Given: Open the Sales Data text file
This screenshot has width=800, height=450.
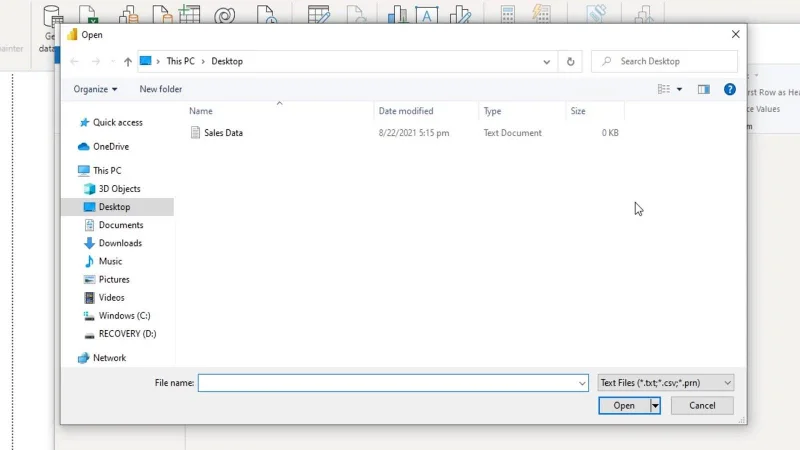Looking at the screenshot, I should (223, 133).
